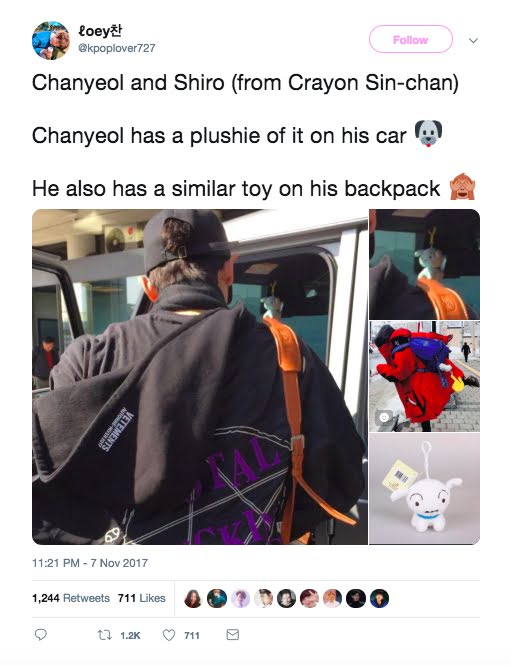Image resolution: width=511 pixels, height=665 pixels.
Task: Click the ℓoey찬 display name
Action: [x=100, y=31]
